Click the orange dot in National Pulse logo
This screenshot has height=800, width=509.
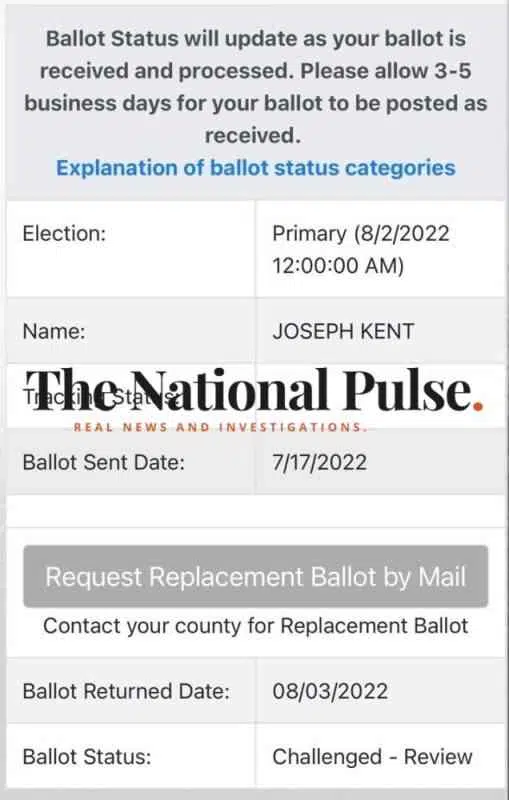pyautogui.click(x=478, y=406)
